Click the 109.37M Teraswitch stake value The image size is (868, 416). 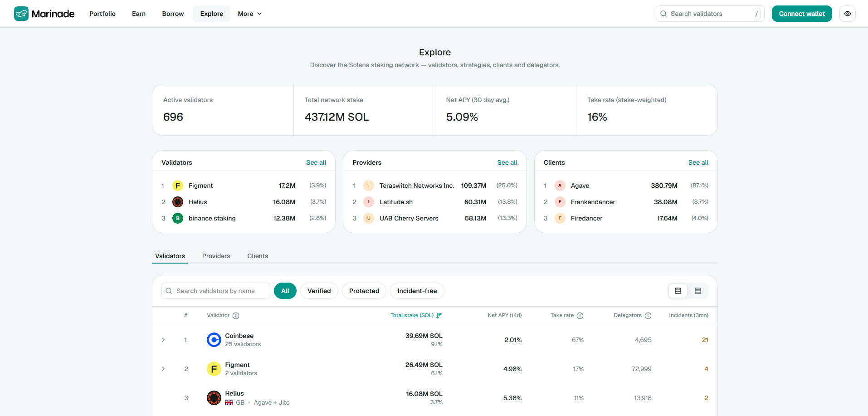[x=474, y=186]
